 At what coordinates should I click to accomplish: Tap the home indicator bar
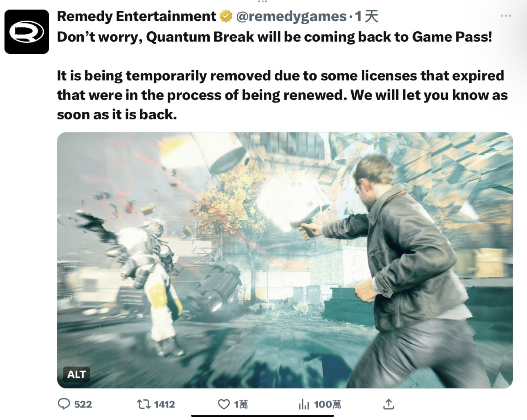(262, 415)
